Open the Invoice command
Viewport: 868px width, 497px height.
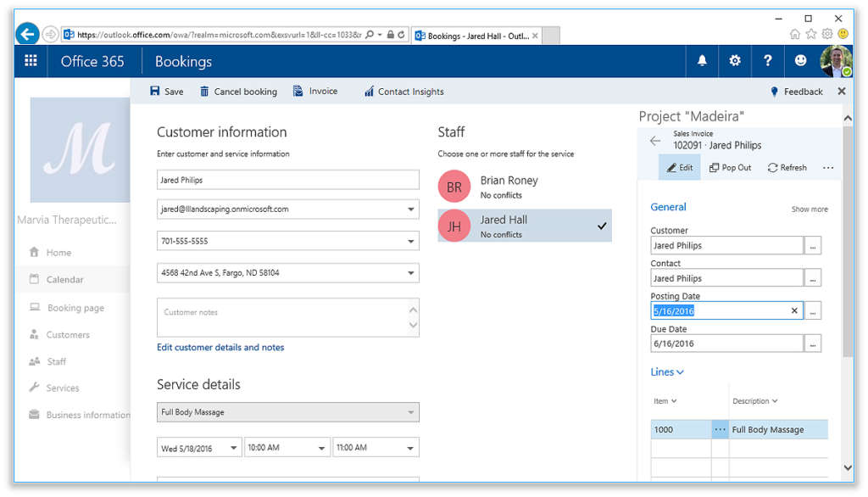[x=315, y=92]
